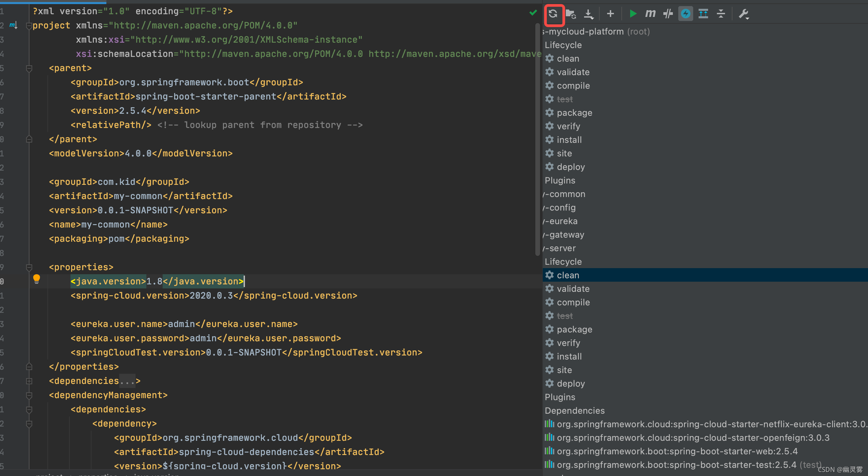Toggle Offline Mode with the lightning icon
Screen dimensions: 868x476
tap(685, 14)
